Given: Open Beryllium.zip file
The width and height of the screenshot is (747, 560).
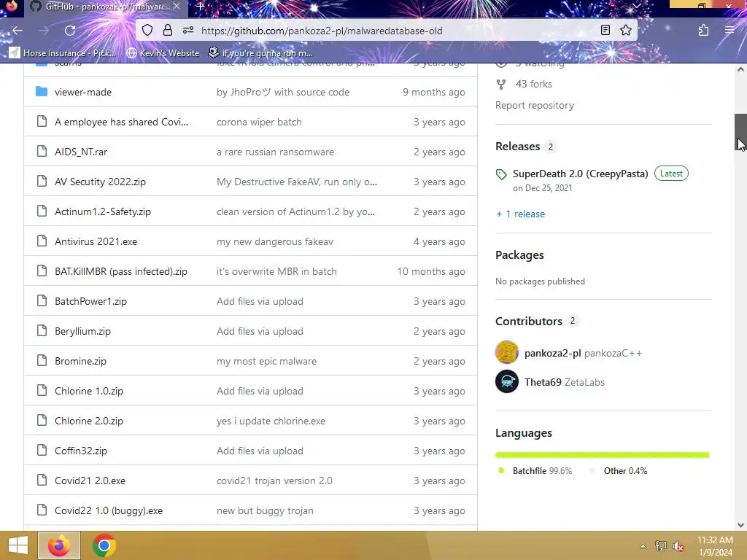Looking at the screenshot, I should tap(82, 331).
